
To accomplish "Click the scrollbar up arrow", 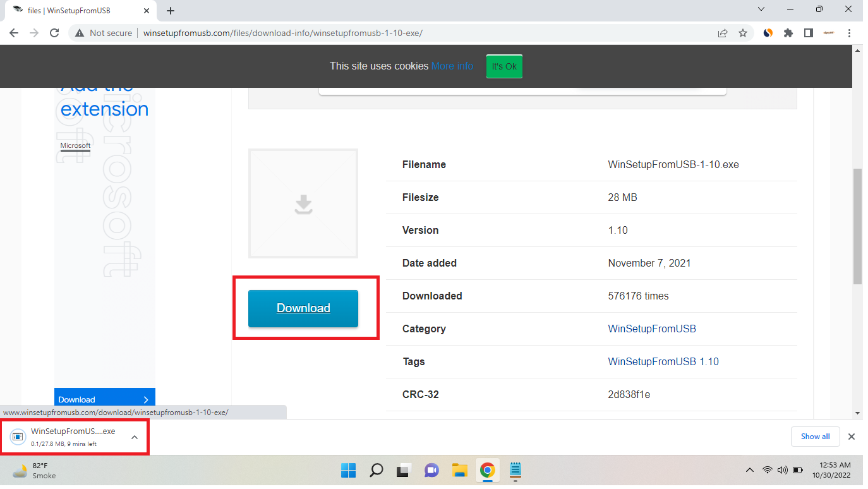I will click(858, 49).
